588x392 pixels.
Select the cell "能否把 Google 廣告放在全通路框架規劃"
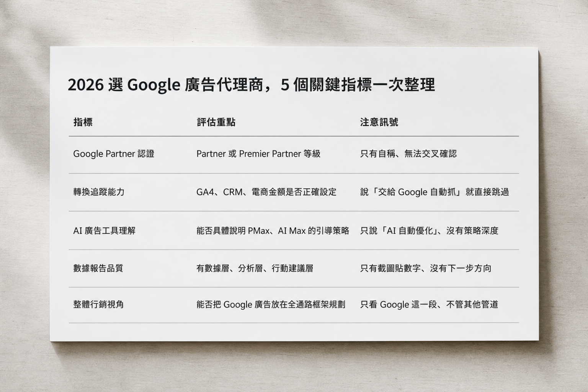[271, 304]
